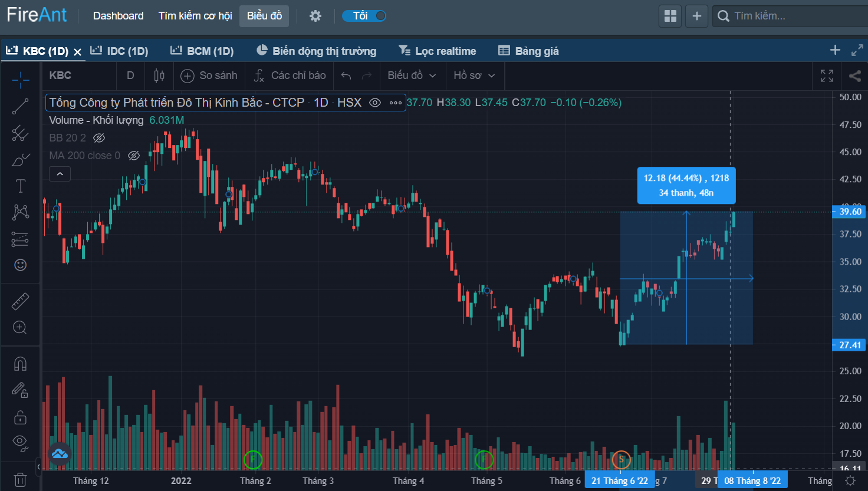Open chart settings gear beside the time axis

(x=850, y=481)
